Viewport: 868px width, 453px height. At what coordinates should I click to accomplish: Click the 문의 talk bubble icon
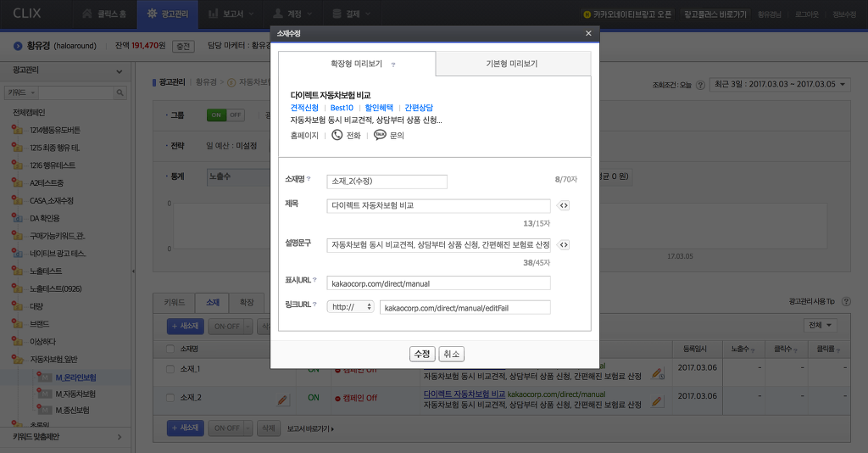coord(380,135)
